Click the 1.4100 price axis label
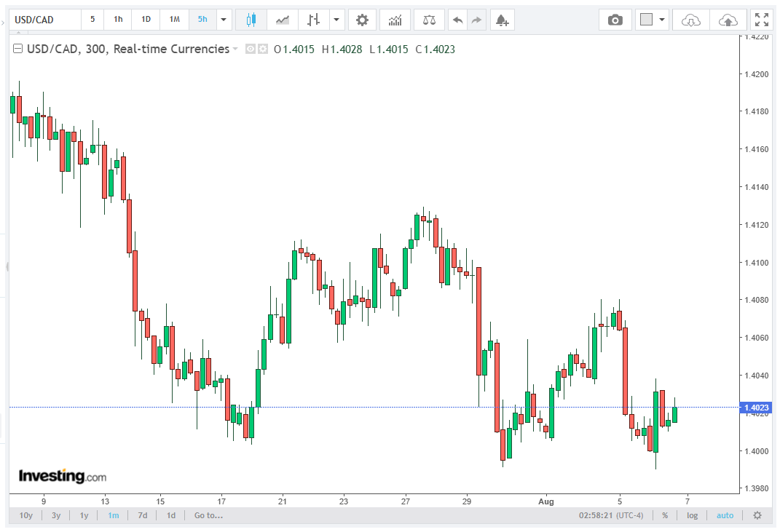The image size is (780, 532). (756, 263)
